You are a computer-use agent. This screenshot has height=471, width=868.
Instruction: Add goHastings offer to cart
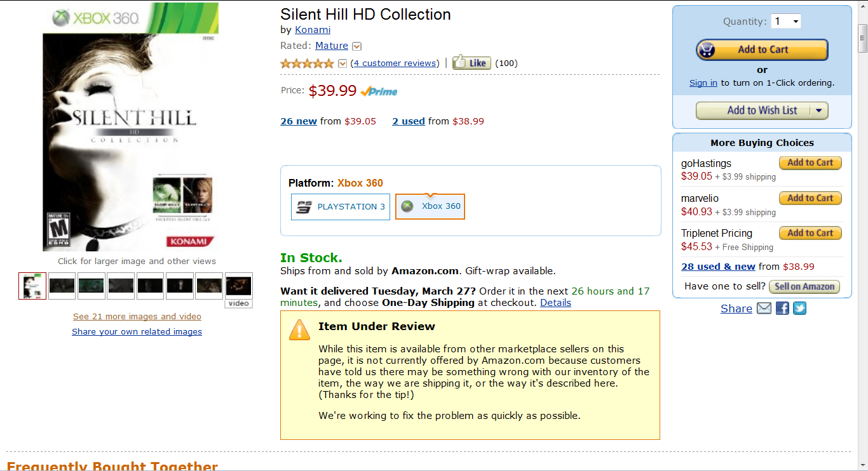pos(810,163)
